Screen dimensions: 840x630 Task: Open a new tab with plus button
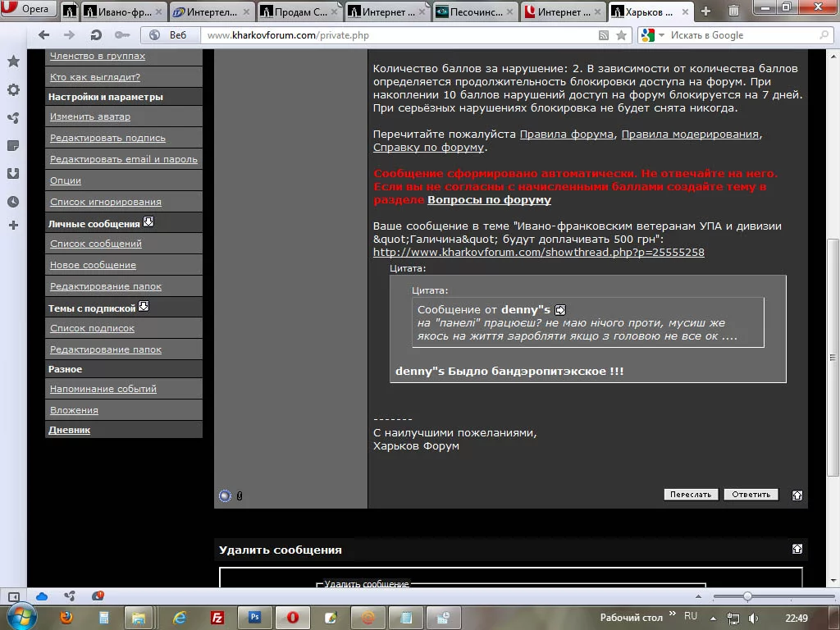705,11
